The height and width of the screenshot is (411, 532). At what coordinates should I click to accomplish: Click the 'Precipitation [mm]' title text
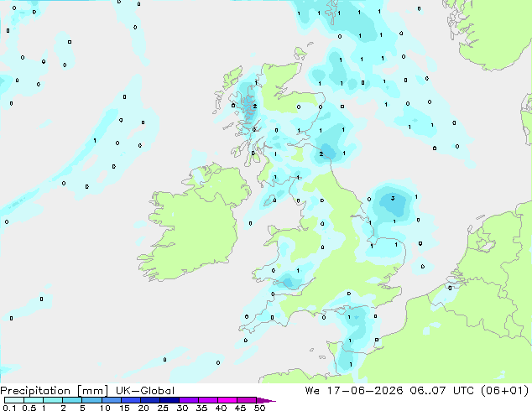pyautogui.click(x=55, y=391)
